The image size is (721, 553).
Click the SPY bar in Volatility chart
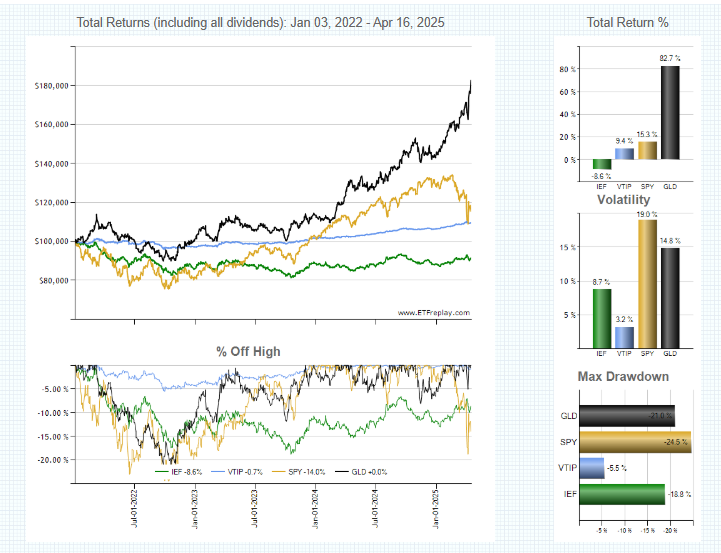point(648,282)
